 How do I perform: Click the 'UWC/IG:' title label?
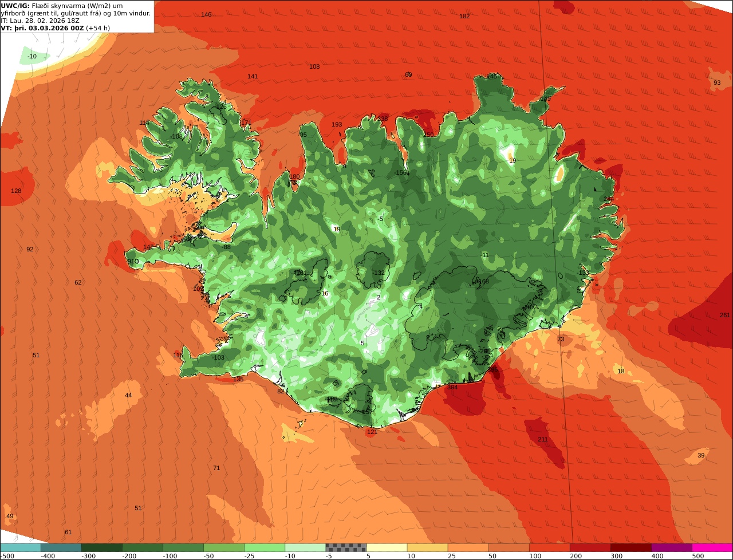point(15,6)
